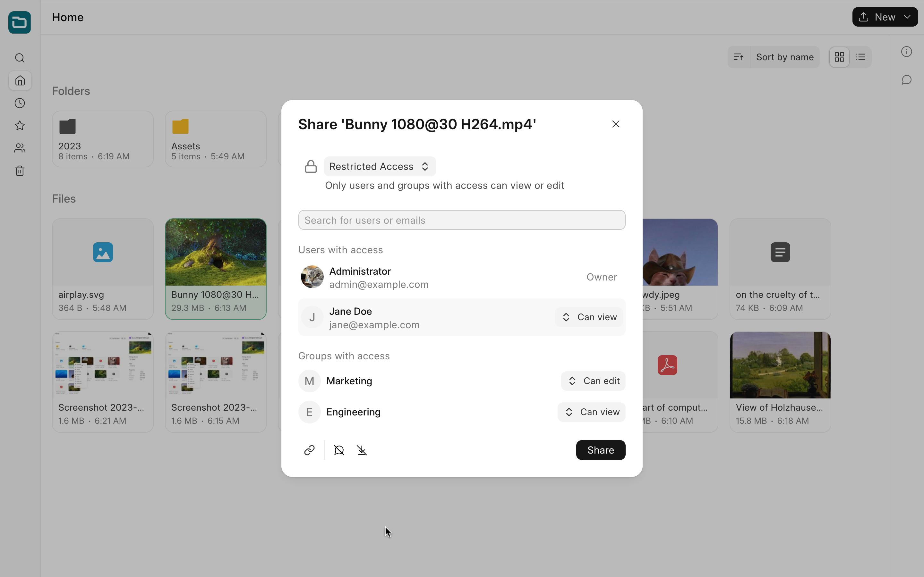Close the share dialog

pos(616,124)
